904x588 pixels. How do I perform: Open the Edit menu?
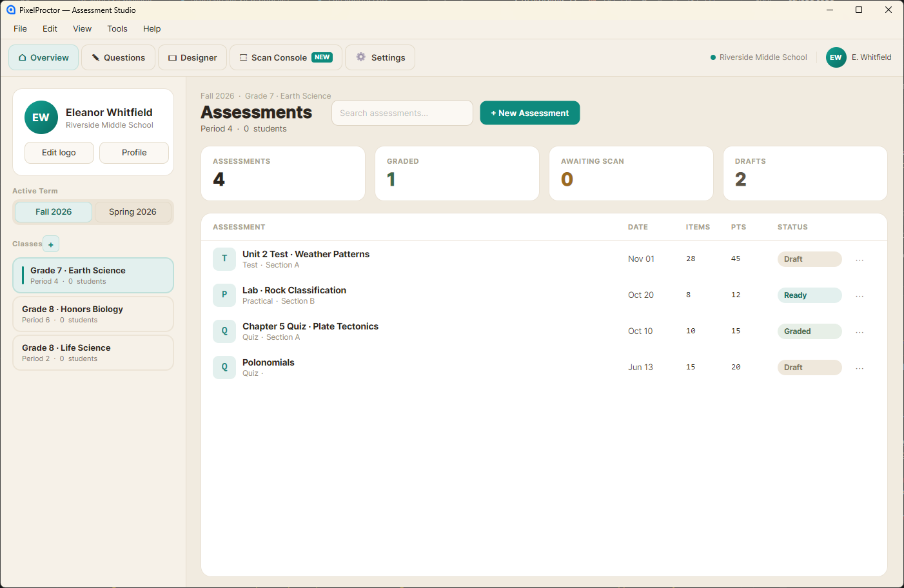[50, 28]
